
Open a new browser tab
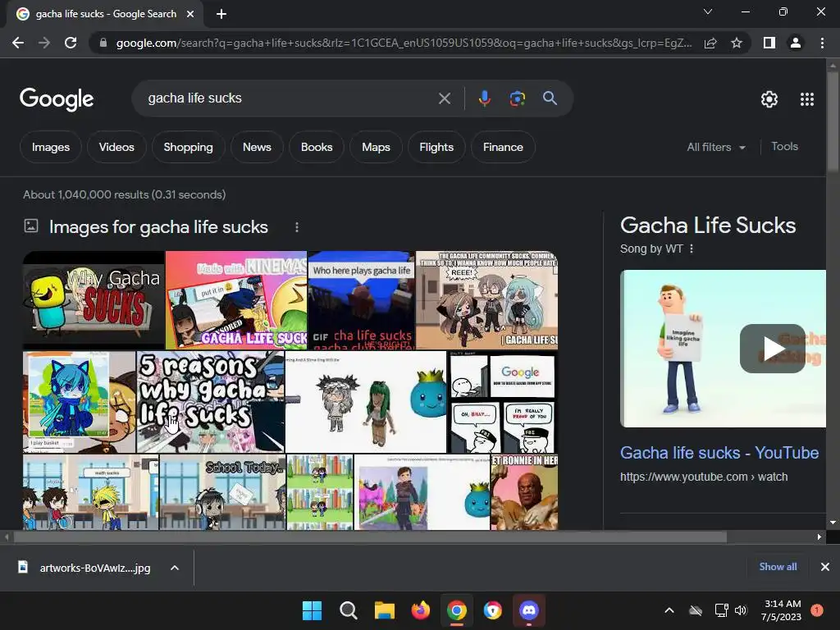[221, 14]
